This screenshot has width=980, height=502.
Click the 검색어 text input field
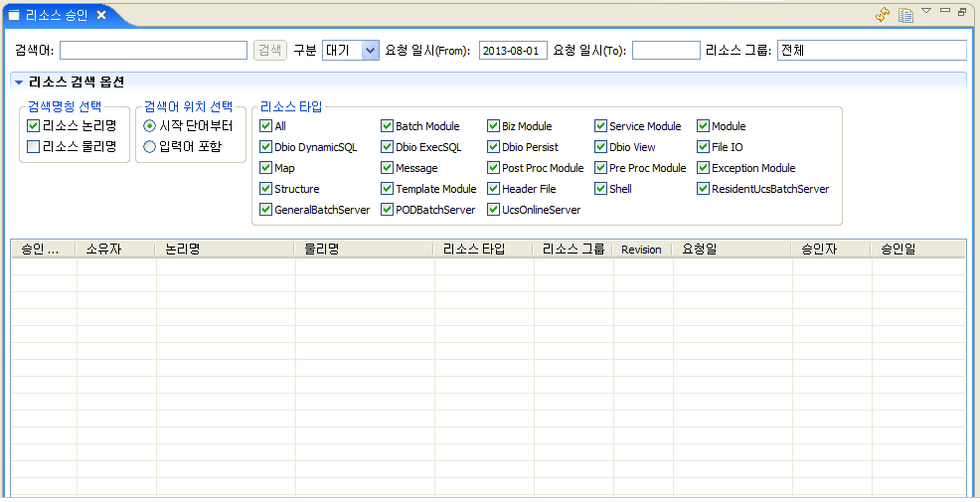153,51
